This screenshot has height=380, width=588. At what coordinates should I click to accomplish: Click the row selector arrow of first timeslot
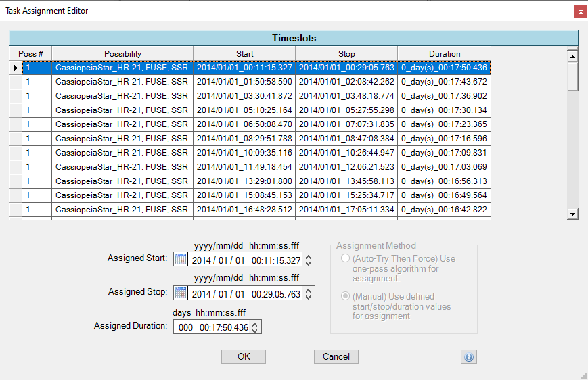coord(16,68)
